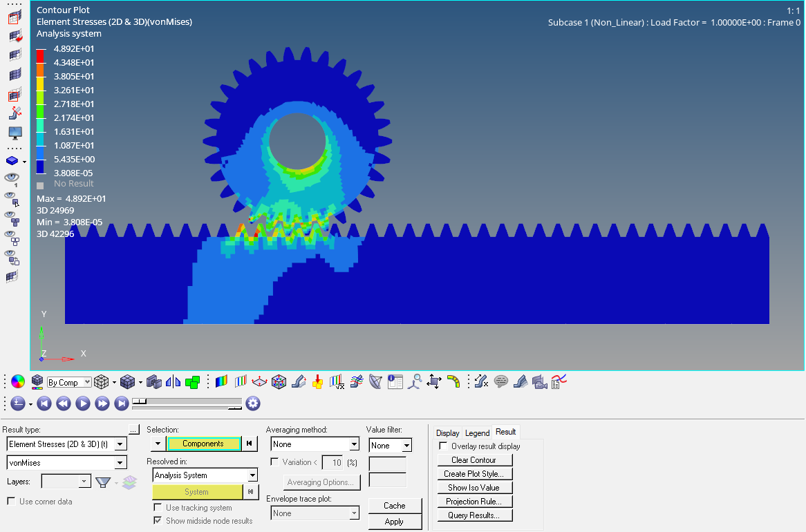Click the monitor display icon in sidebar
The image size is (806, 532).
click(15, 132)
